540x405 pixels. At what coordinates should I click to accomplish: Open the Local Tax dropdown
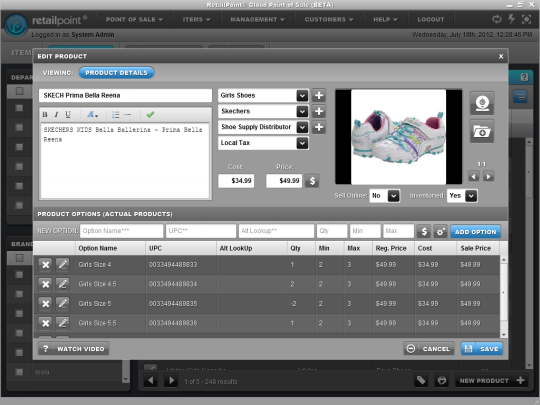click(302, 143)
